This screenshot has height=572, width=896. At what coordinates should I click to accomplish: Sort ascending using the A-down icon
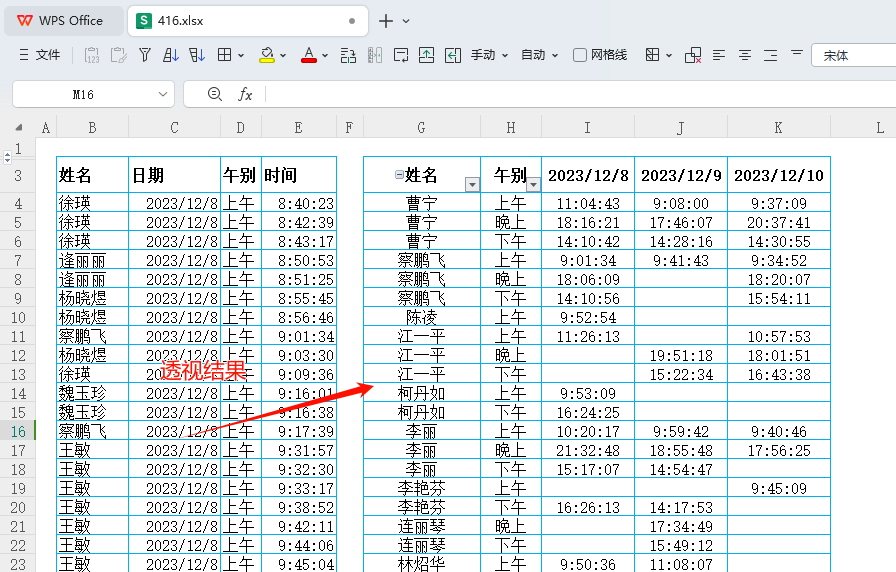[x=170, y=55]
